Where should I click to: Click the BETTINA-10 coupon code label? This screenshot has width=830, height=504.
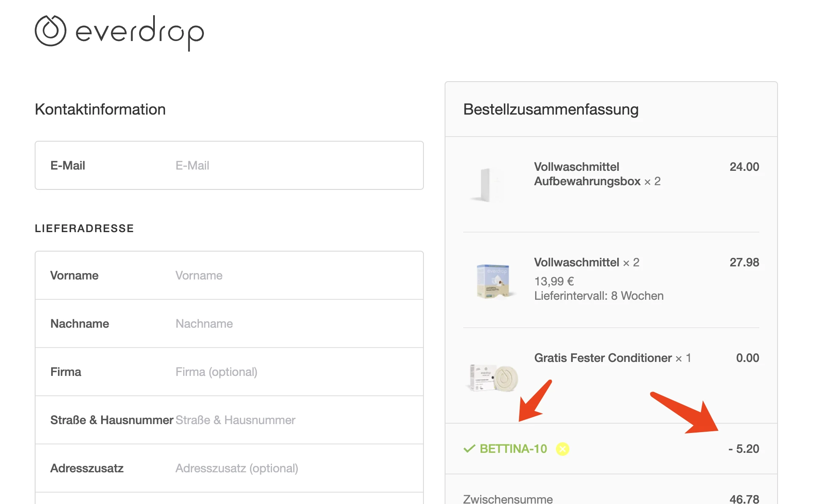coord(513,449)
